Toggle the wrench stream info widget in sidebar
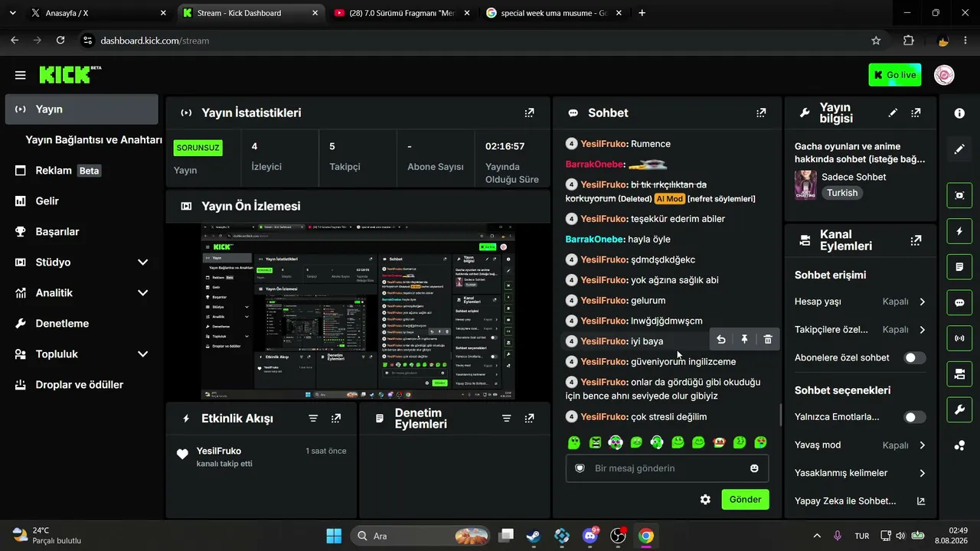Screen dimensions: 980x551 tap(959, 410)
